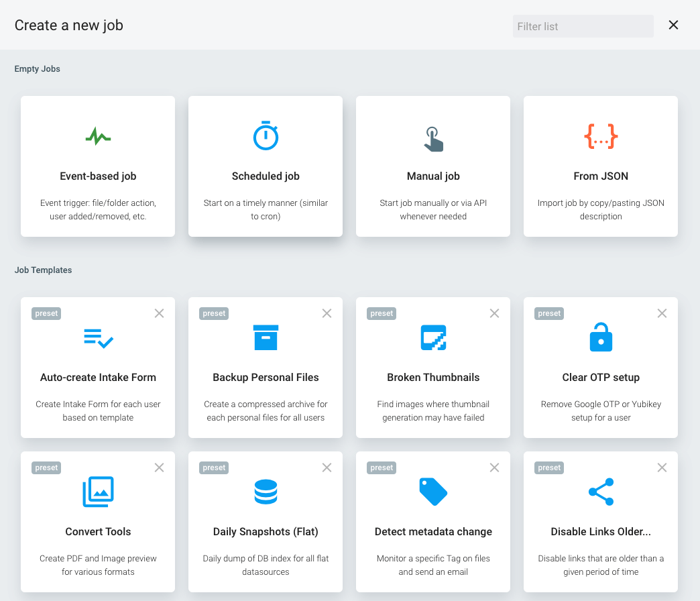Click the Disable Links Older share icon

pos(601,492)
